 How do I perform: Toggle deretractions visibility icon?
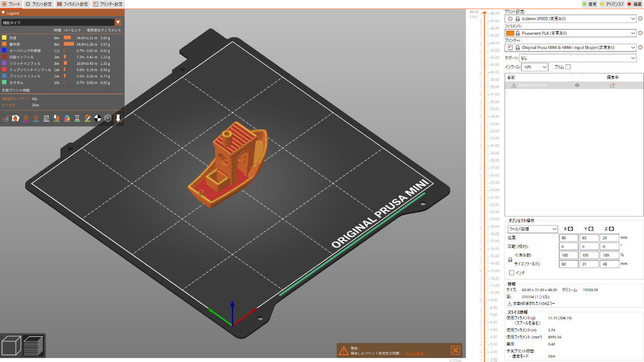[x=36, y=118]
